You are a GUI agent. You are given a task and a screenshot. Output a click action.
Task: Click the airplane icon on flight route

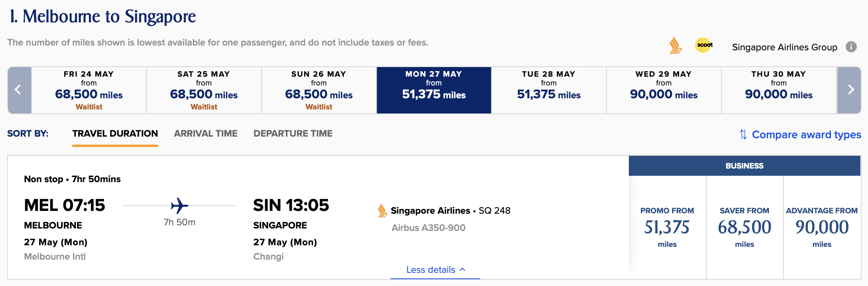tap(180, 206)
